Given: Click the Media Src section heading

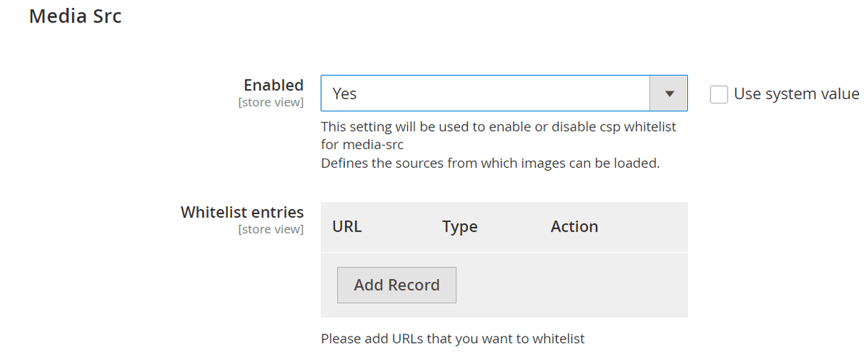Looking at the screenshot, I should (75, 16).
